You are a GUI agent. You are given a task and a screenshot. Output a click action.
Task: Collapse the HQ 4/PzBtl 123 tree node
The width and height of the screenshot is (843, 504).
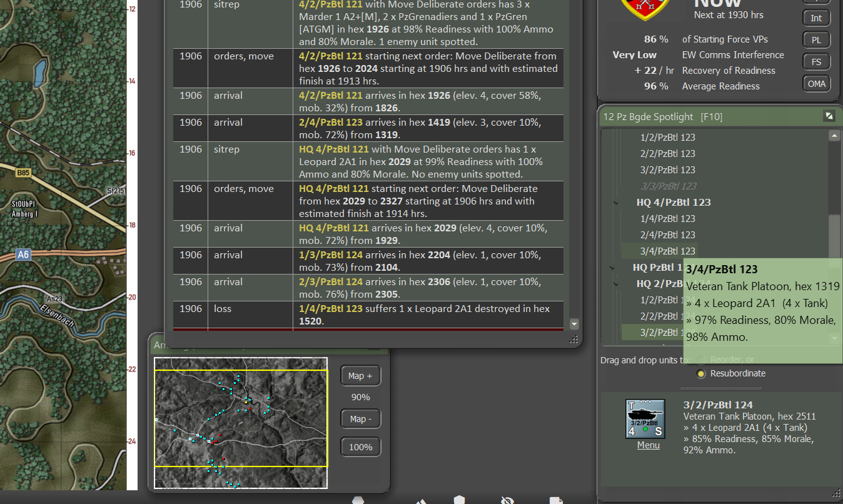[616, 203]
